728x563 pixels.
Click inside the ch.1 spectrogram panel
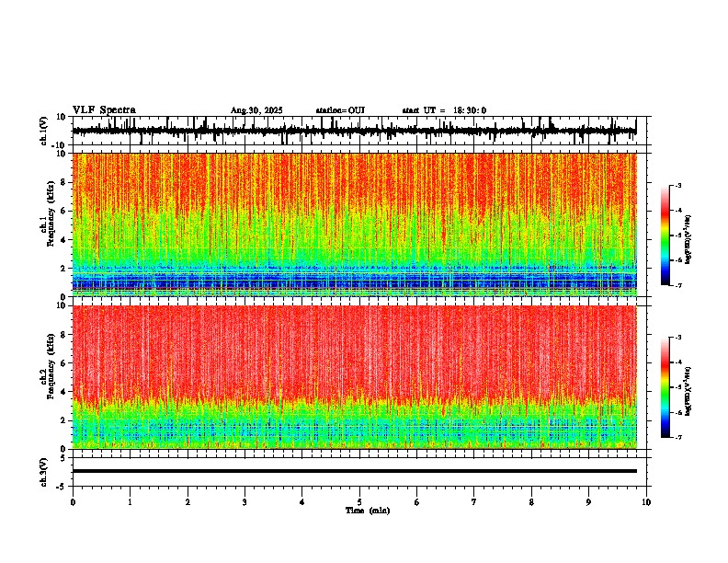(354, 224)
